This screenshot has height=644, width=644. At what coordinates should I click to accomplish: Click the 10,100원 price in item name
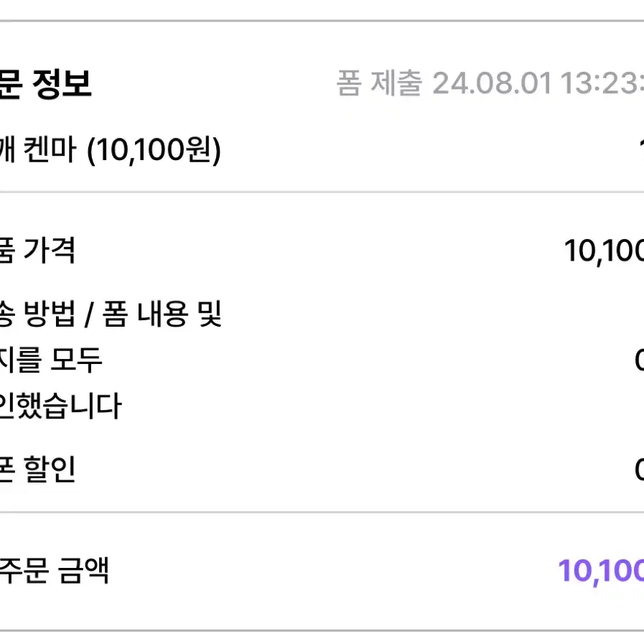(x=154, y=149)
